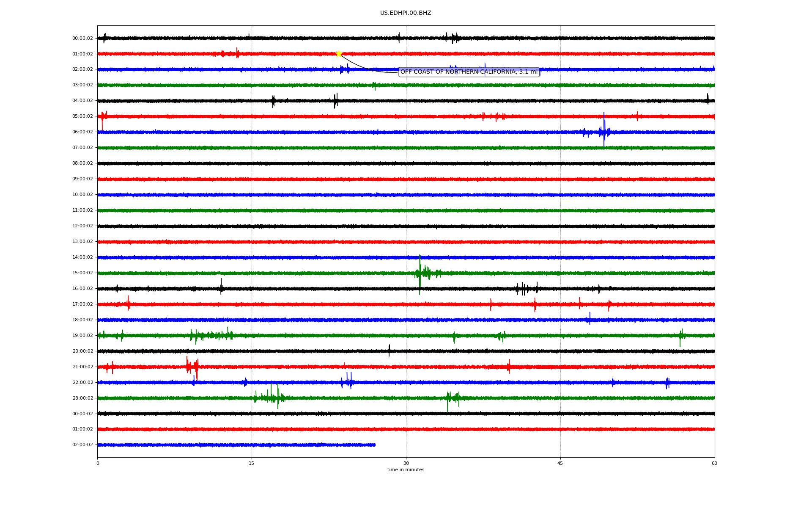The width and height of the screenshot is (812, 508).
Task: Click the 05:00:02 trace label
Action: 82,116
